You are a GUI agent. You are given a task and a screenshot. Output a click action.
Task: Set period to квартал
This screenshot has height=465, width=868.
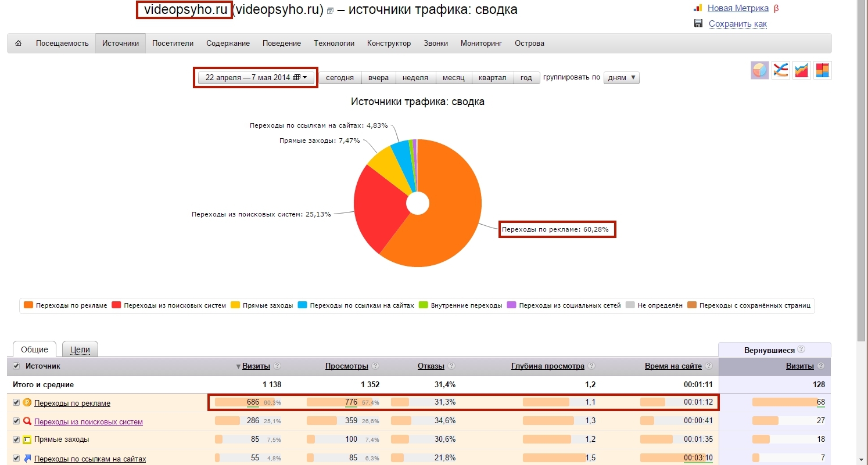(x=493, y=78)
